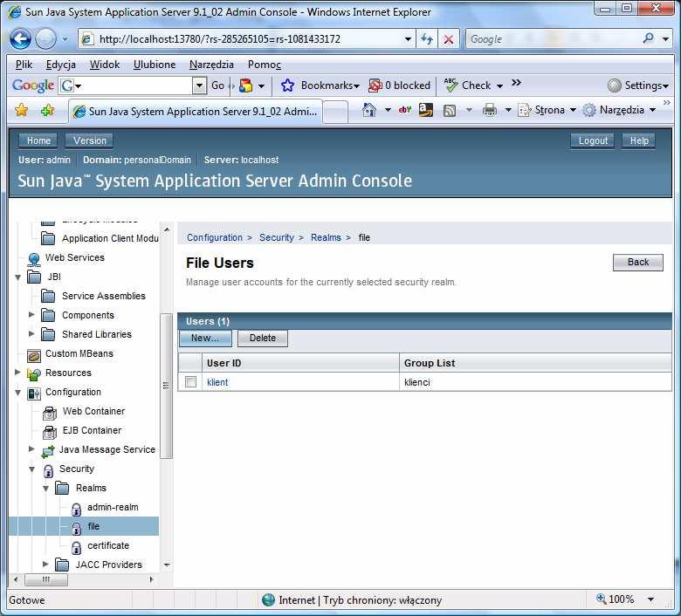The height and width of the screenshot is (616, 681).
Task: Click the Custom MBeans bean icon
Action: click(34, 355)
